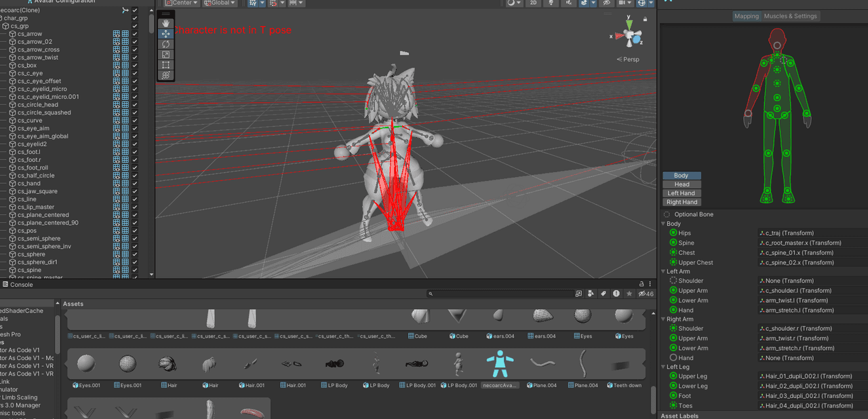Toggle the cs_sphere checkbox
The image size is (868, 419).
click(135, 254)
